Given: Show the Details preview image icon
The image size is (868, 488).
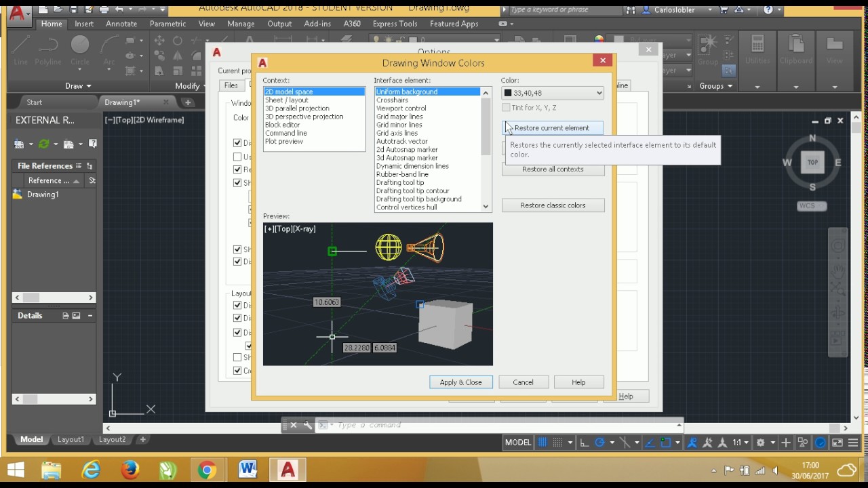Looking at the screenshot, I should 77,316.
